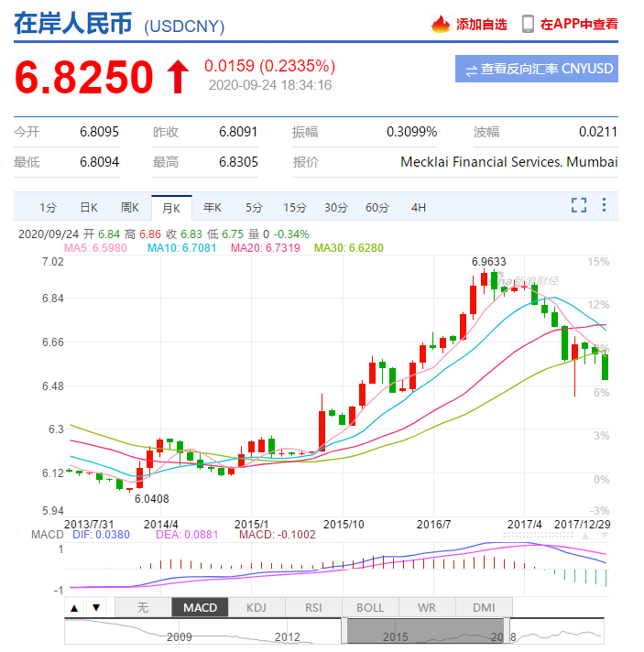Click the up triangle indicator arrow
Image resolution: width=644 pixels, height=652 pixels.
click(x=75, y=607)
